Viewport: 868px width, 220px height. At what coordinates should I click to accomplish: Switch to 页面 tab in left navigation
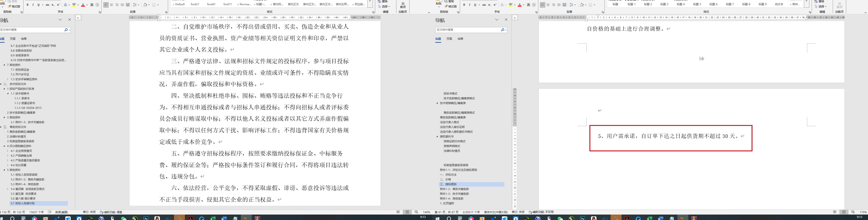pyautogui.click(x=13, y=39)
